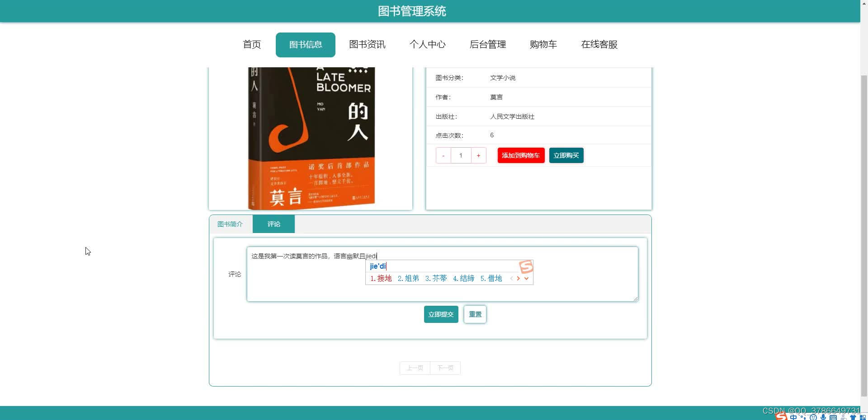Increase quantity with the plus button

click(x=478, y=155)
